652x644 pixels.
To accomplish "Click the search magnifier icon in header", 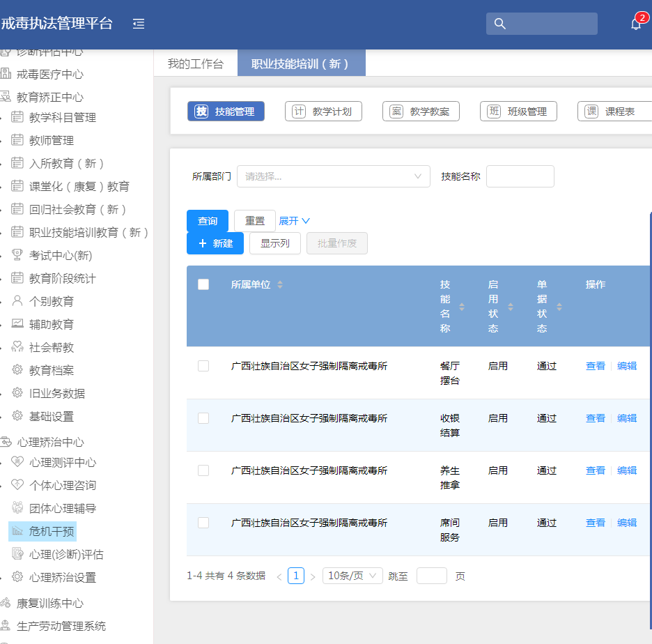I will (500, 23).
